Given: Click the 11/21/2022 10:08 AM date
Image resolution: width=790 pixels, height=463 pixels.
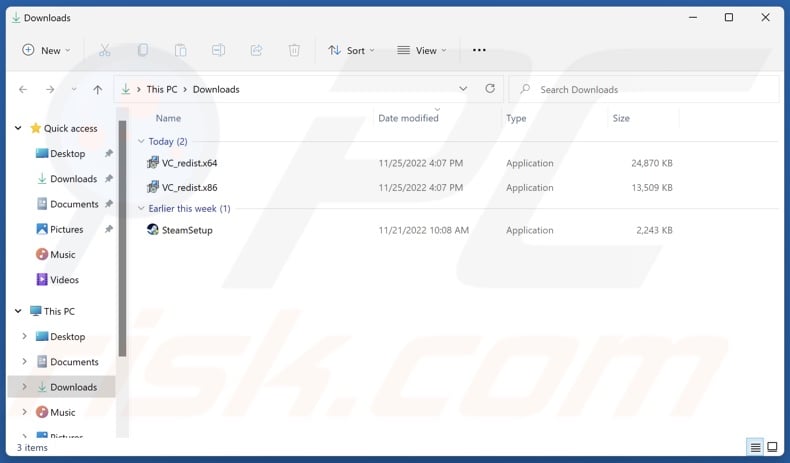Looking at the screenshot, I should 423,230.
